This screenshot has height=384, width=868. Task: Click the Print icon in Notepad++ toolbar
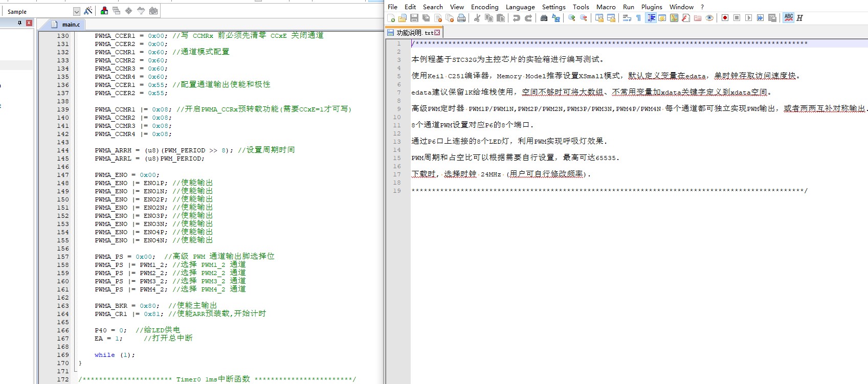pyautogui.click(x=461, y=18)
